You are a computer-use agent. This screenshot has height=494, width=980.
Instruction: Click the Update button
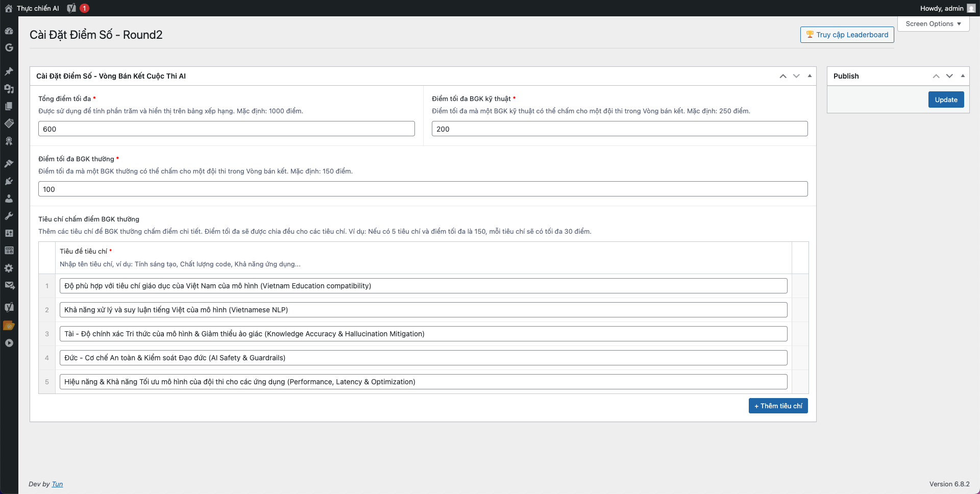click(946, 100)
